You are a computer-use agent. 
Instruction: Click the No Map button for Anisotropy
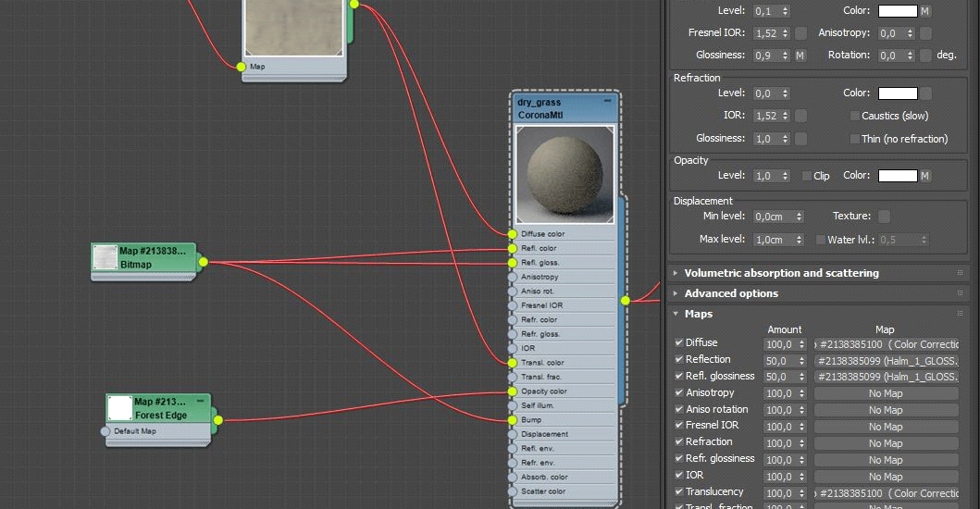pos(886,393)
